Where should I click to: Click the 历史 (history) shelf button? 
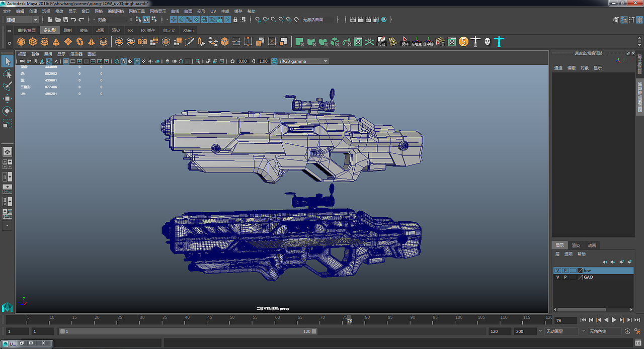click(x=381, y=42)
